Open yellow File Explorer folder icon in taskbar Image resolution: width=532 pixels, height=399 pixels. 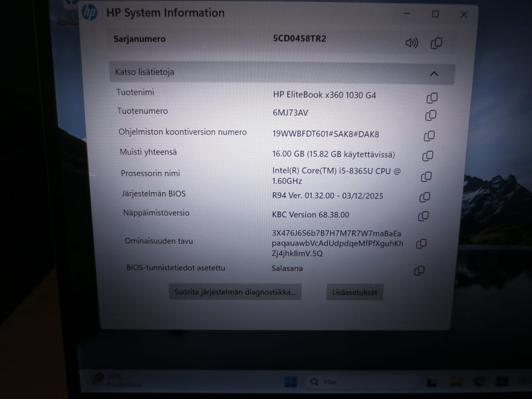[x=457, y=382]
